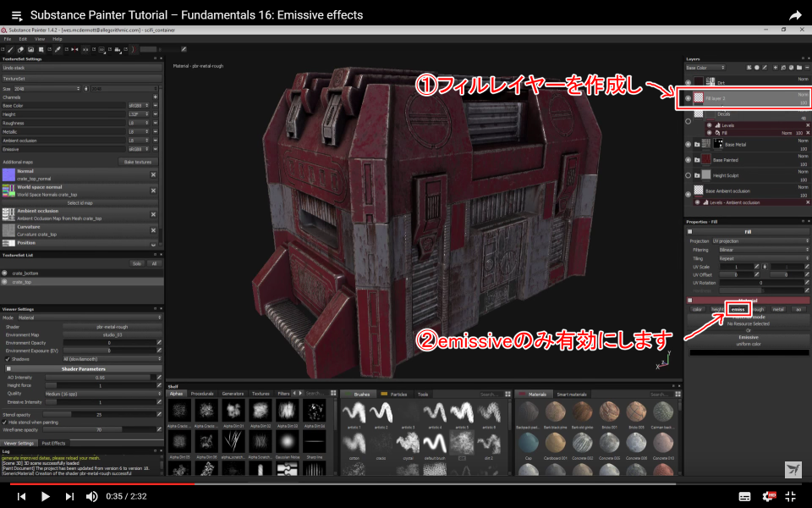Switch to the Particles shelf tab
The width and height of the screenshot is (812, 508).
395,394
